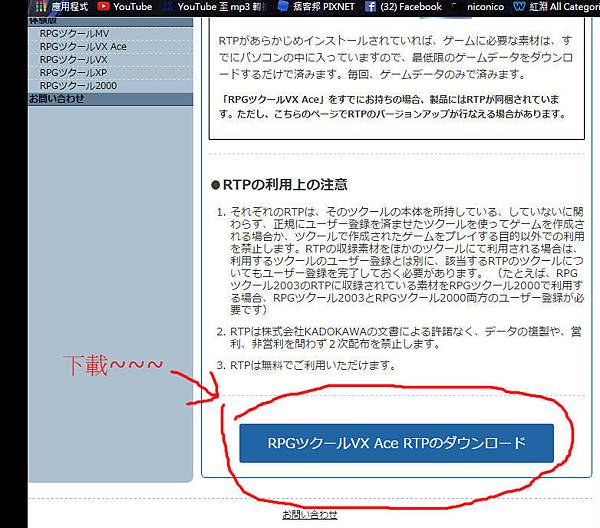Click the RPGツクールVX Ace RTPのダウンロード button
600x528 pixels.
(396, 443)
